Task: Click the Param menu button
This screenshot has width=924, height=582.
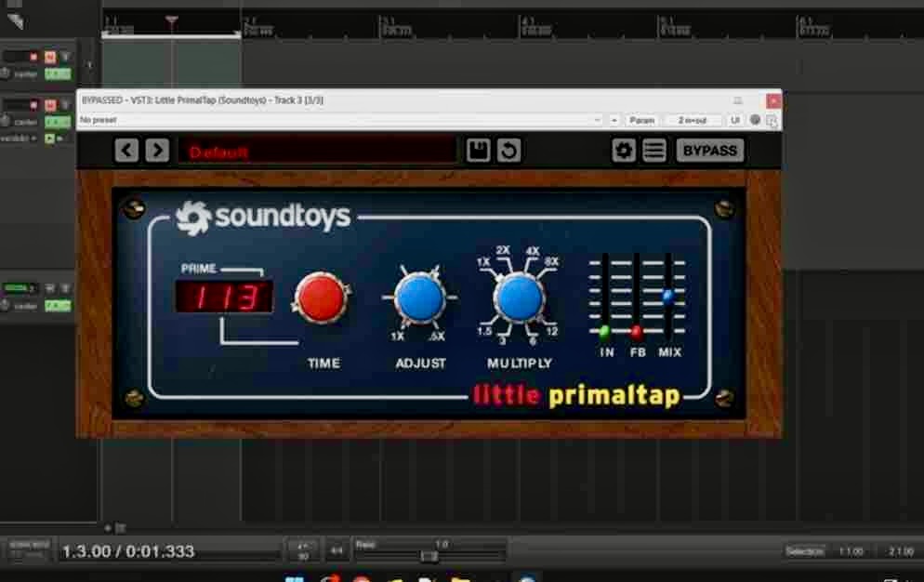Action: [641, 119]
